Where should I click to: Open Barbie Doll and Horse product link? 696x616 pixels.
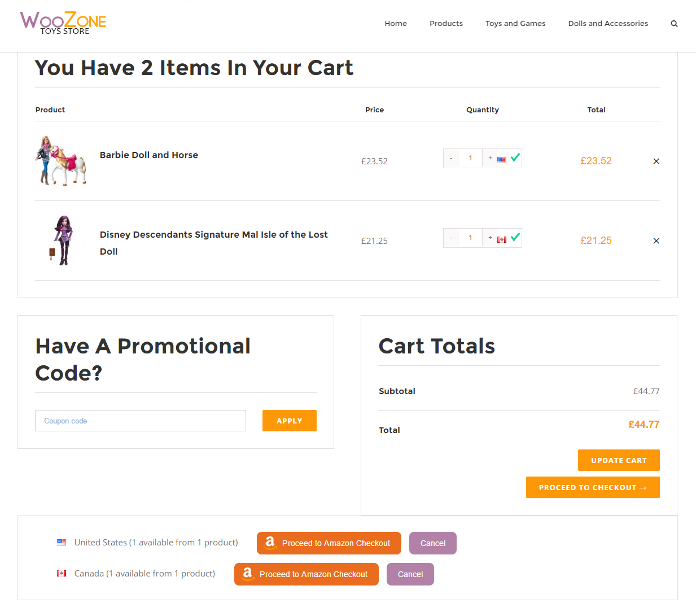(149, 155)
